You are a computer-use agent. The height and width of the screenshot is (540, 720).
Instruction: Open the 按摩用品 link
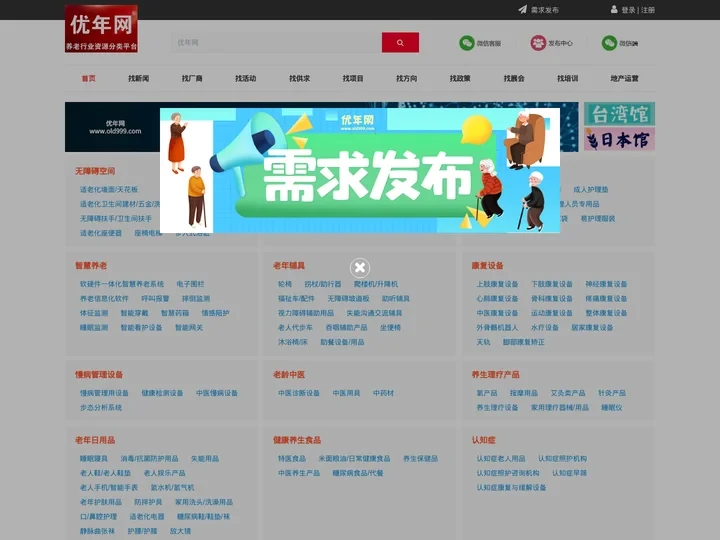point(523,393)
